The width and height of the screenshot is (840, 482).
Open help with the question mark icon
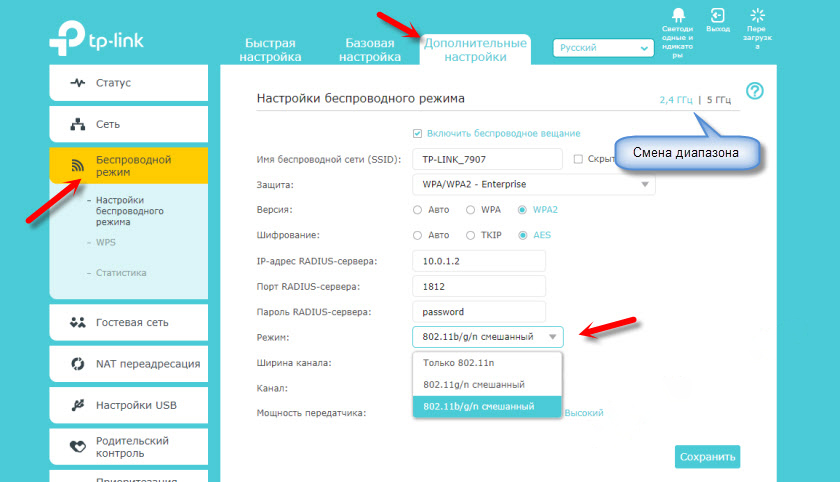pos(755,91)
